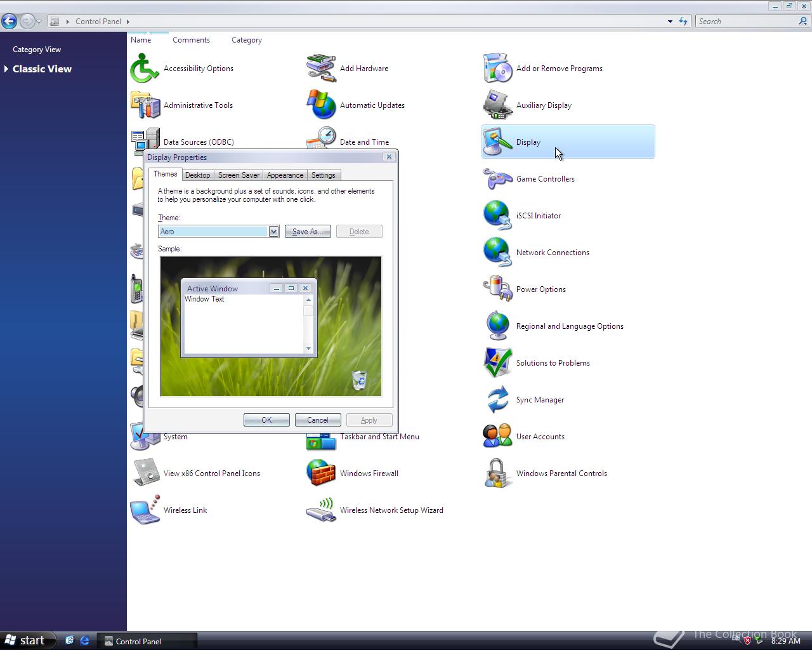Click the Cancel button

pos(318,420)
